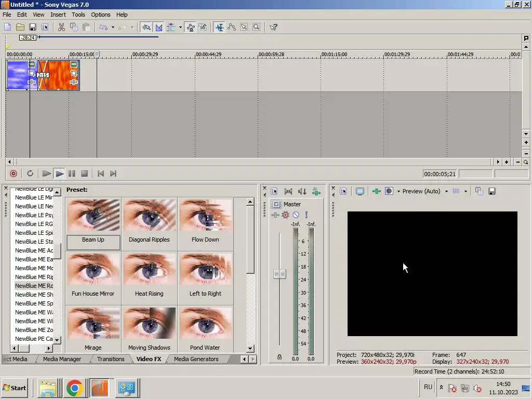Go to Start of project
This screenshot has height=399, width=532.
coord(101,174)
